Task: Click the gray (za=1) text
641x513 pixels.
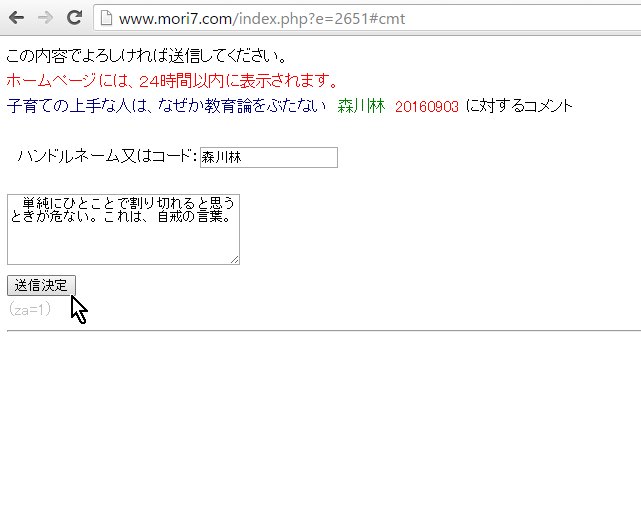Action: [29, 309]
